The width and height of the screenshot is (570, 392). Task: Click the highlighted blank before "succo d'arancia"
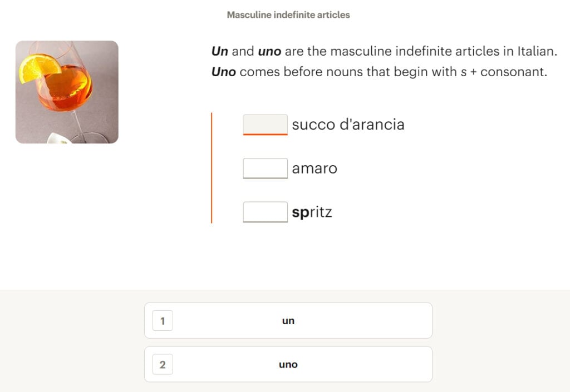coord(265,123)
